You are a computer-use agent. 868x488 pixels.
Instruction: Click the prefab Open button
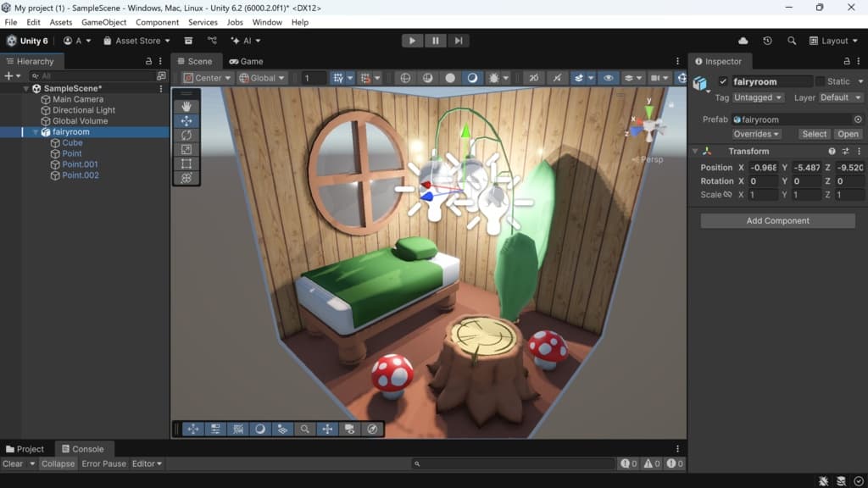pyautogui.click(x=848, y=134)
